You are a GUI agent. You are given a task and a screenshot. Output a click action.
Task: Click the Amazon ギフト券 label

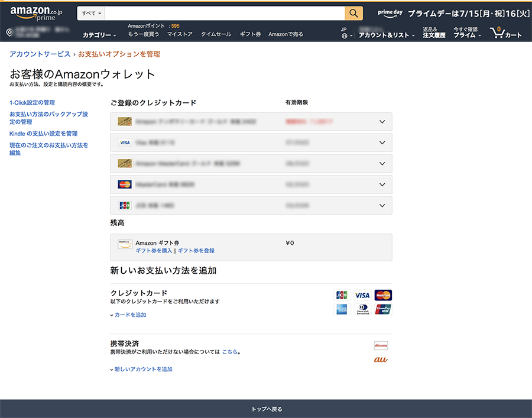[x=157, y=243]
